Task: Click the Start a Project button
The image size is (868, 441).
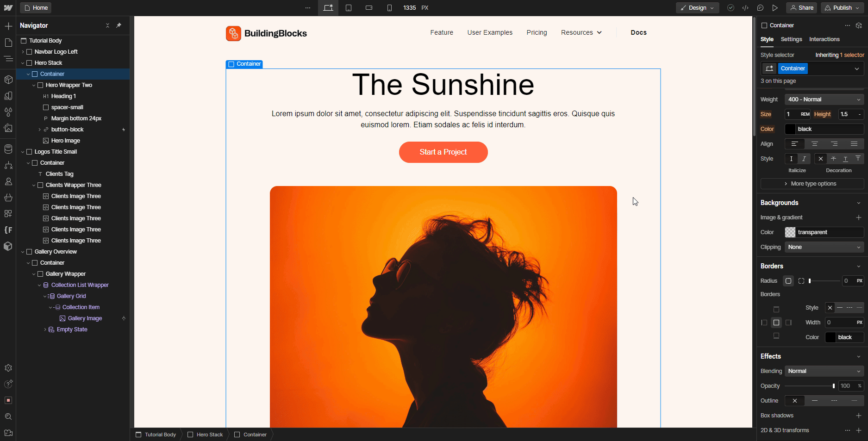Action: tap(443, 152)
